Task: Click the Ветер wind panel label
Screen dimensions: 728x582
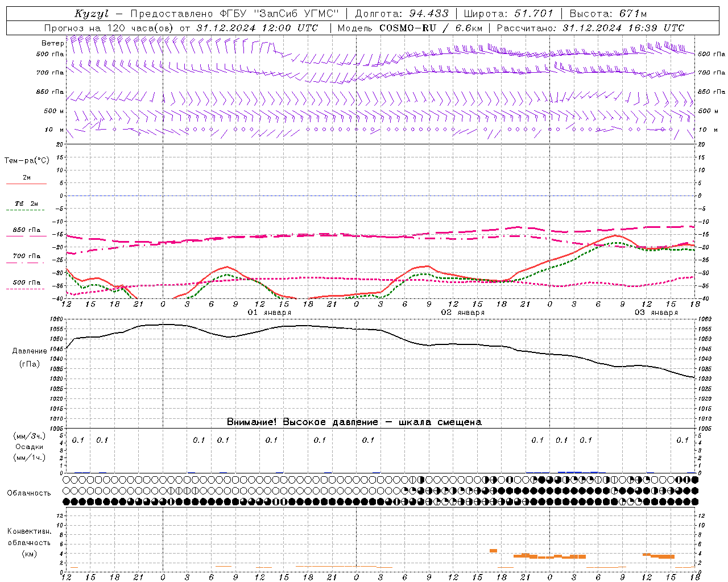Action: click(x=52, y=43)
